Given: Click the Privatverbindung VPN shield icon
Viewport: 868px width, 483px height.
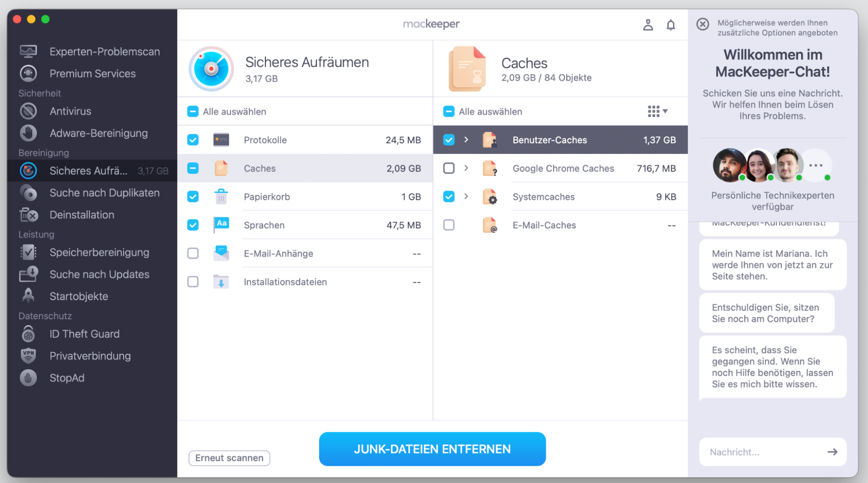Looking at the screenshot, I should 28,356.
